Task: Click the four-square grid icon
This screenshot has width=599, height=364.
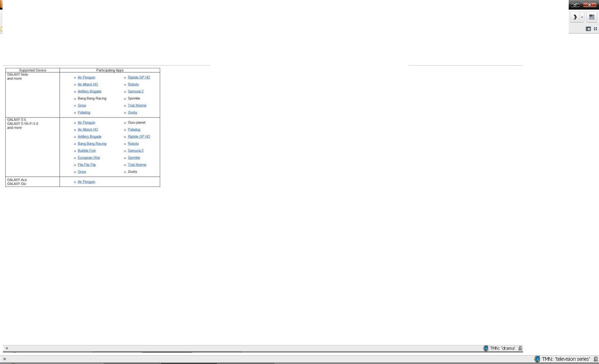Action: coord(595,29)
